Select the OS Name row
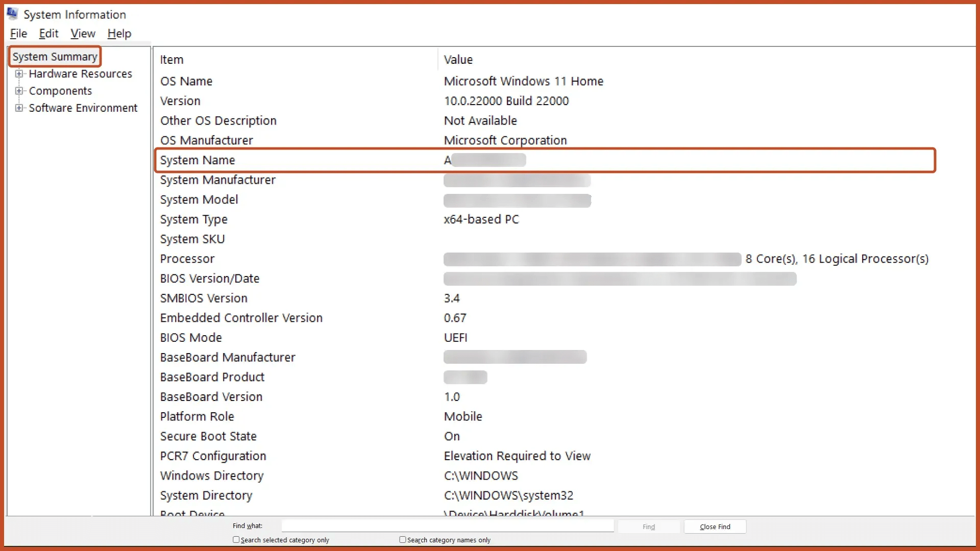Image resolution: width=980 pixels, height=551 pixels. [186, 81]
